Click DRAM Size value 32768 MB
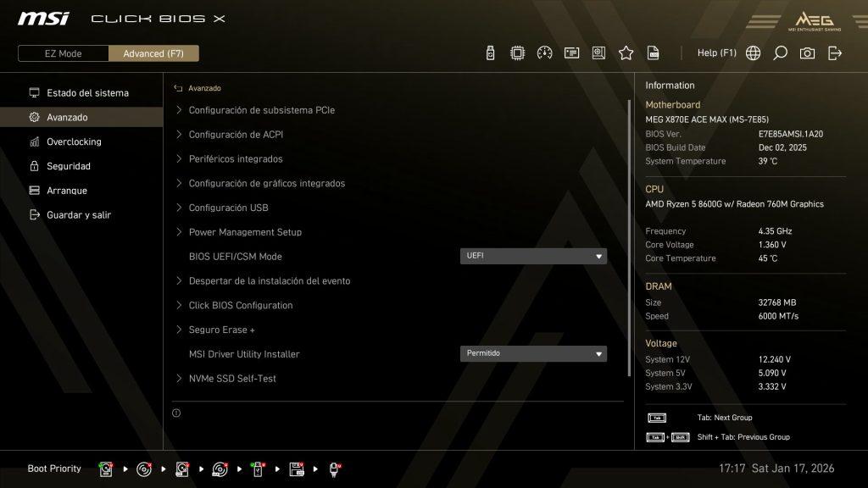The image size is (868, 488). 777,302
